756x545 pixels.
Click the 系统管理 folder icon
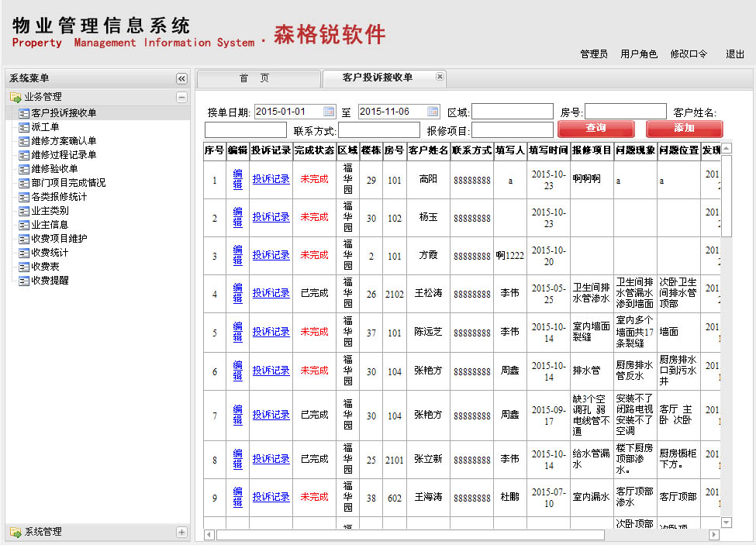(x=16, y=532)
